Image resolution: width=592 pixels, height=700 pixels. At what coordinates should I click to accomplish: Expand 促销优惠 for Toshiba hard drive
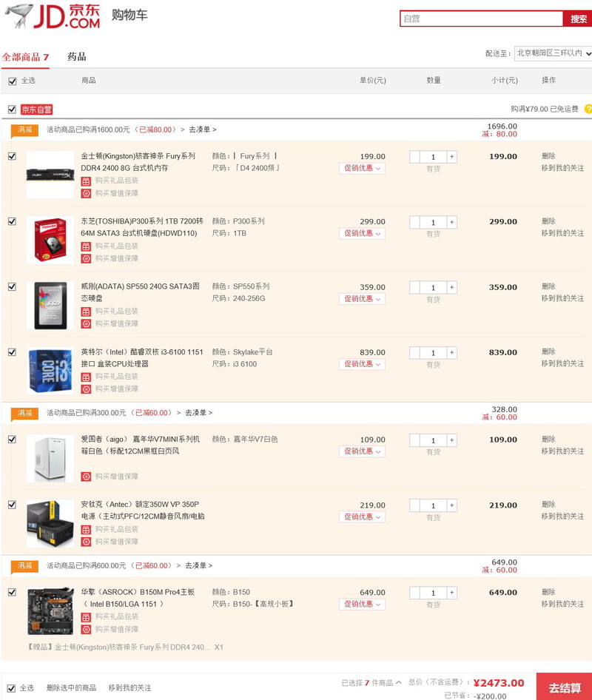click(362, 234)
